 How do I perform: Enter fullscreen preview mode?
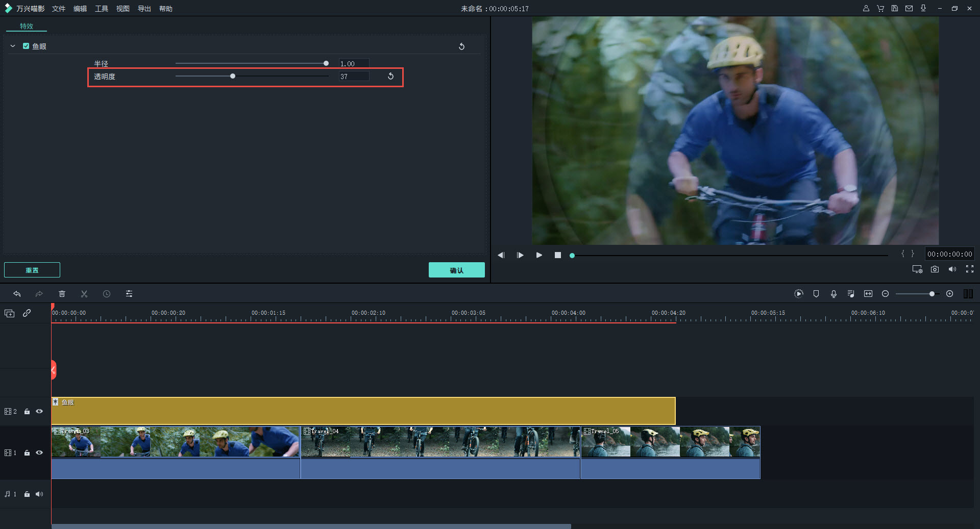[x=969, y=269]
